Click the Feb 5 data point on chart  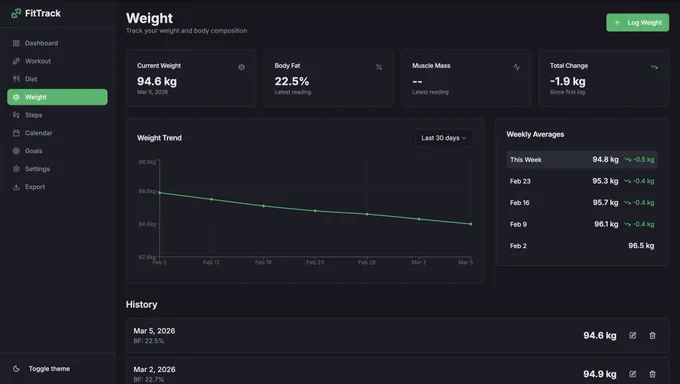click(160, 193)
